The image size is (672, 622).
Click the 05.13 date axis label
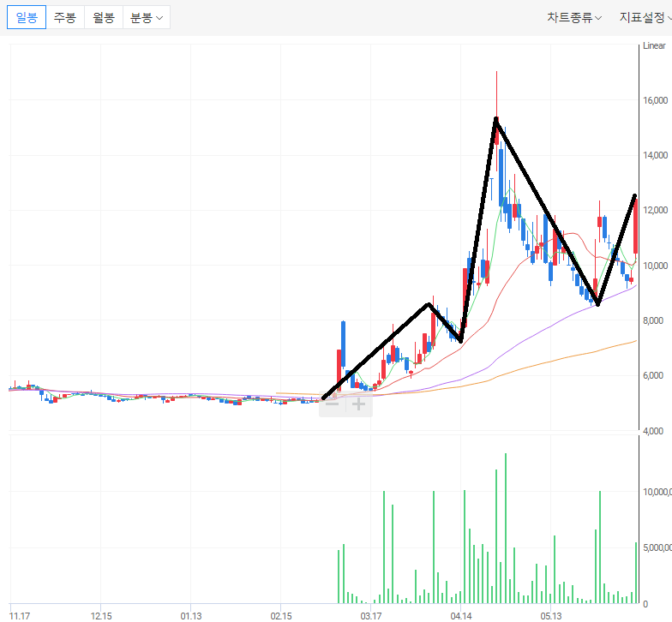tap(550, 616)
